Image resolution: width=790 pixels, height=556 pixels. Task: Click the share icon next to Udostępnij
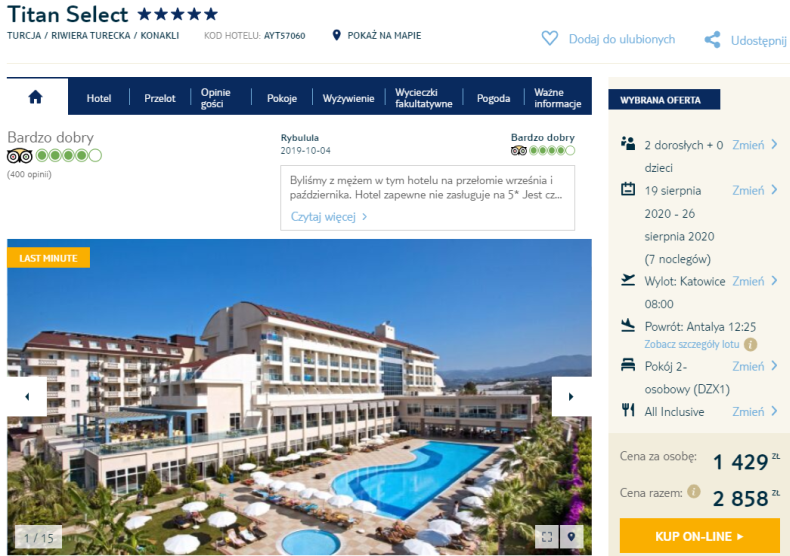coord(712,40)
